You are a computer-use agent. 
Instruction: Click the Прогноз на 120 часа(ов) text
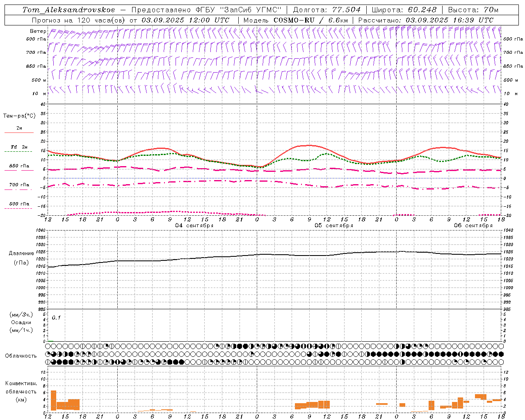[79, 20]
